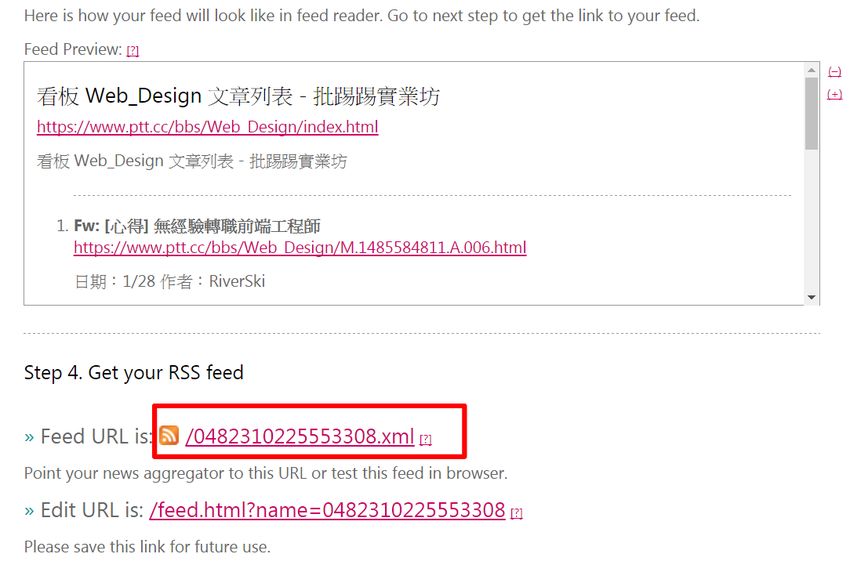Click the Feed Preview label text
Viewport: 850px width, 572px height.
[73, 49]
